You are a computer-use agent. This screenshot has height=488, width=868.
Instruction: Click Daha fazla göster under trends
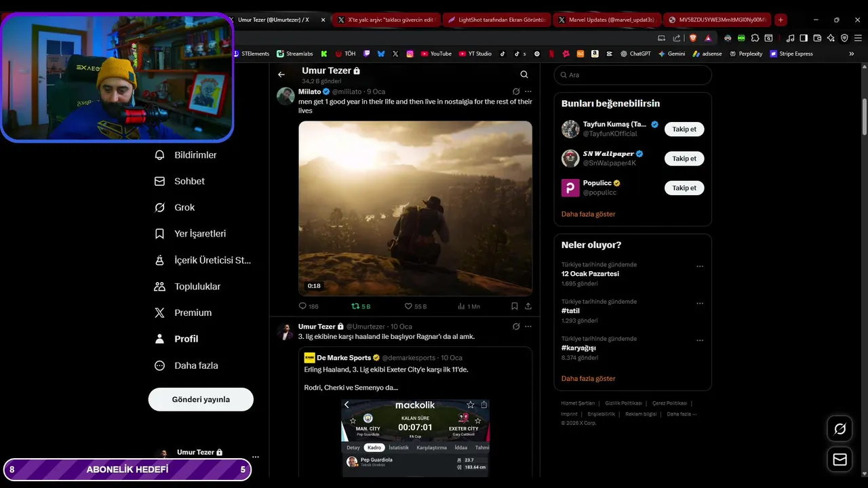pos(589,378)
